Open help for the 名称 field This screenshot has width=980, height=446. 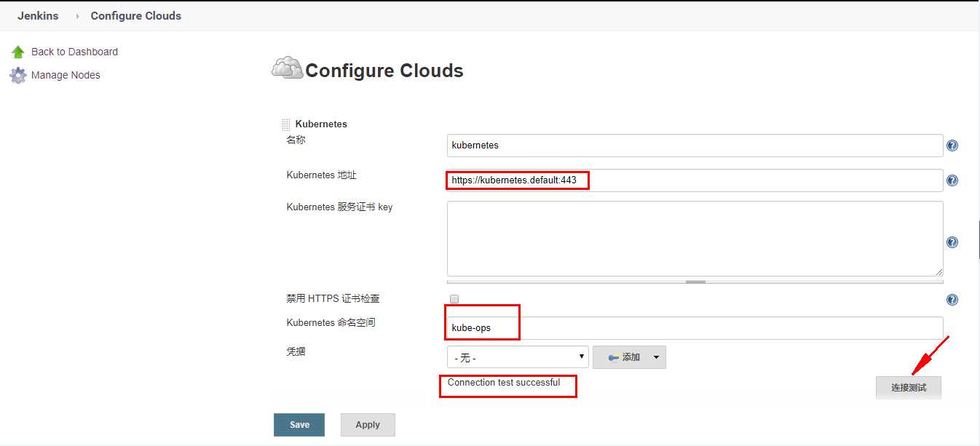(x=952, y=146)
